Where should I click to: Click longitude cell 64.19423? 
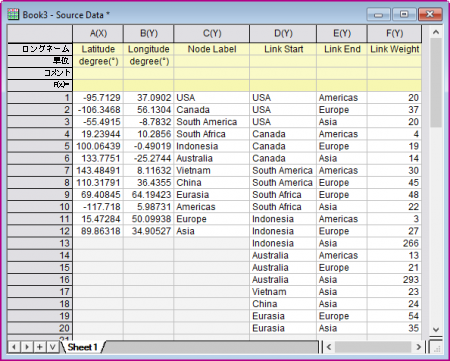(149, 194)
